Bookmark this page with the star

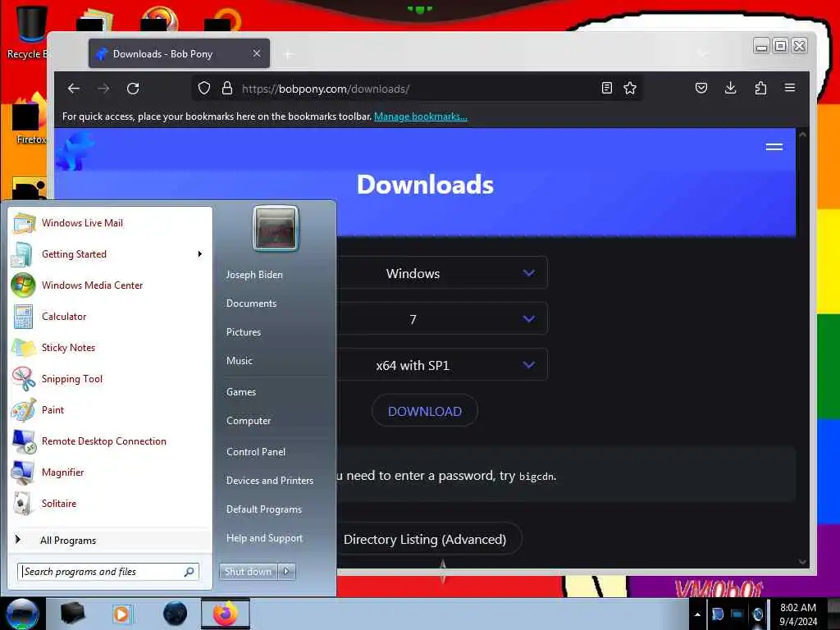pyautogui.click(x=630, y=88)
